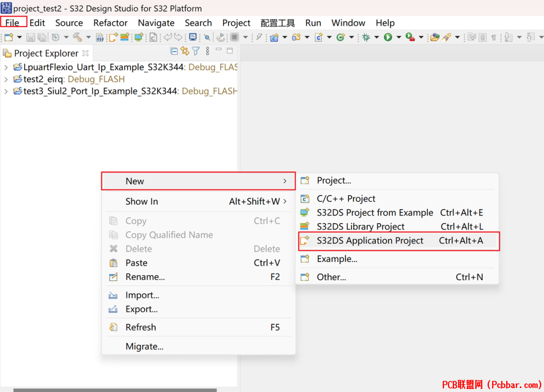Toggle Link with Editor in Project Explorer
Screen dimensions: 544x392
click(x=185, y=51)
